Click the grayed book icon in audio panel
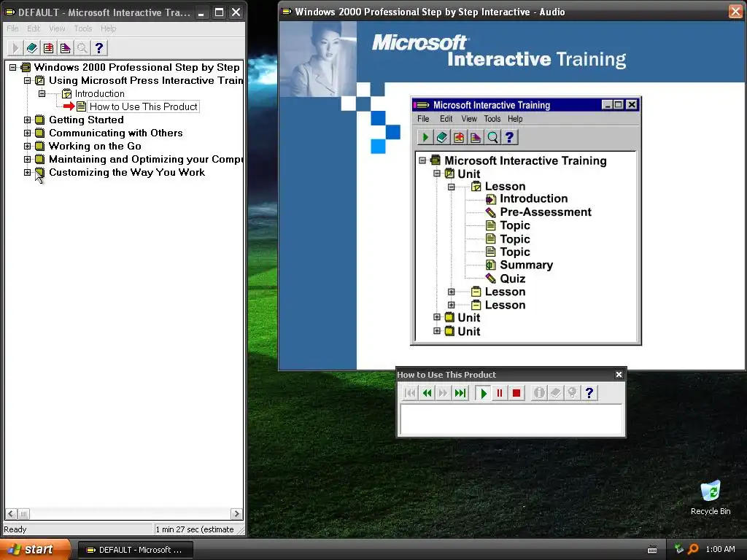The height and width of the screenshot is (560, 747). point(555,393)
